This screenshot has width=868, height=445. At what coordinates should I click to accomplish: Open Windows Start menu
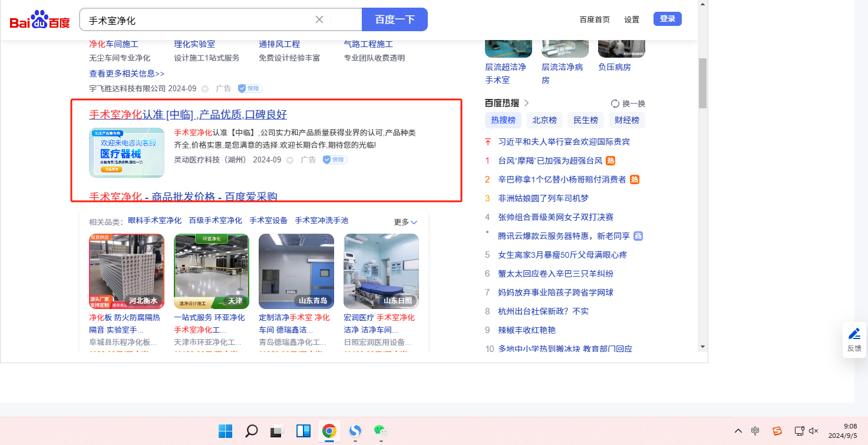point(225,431)
